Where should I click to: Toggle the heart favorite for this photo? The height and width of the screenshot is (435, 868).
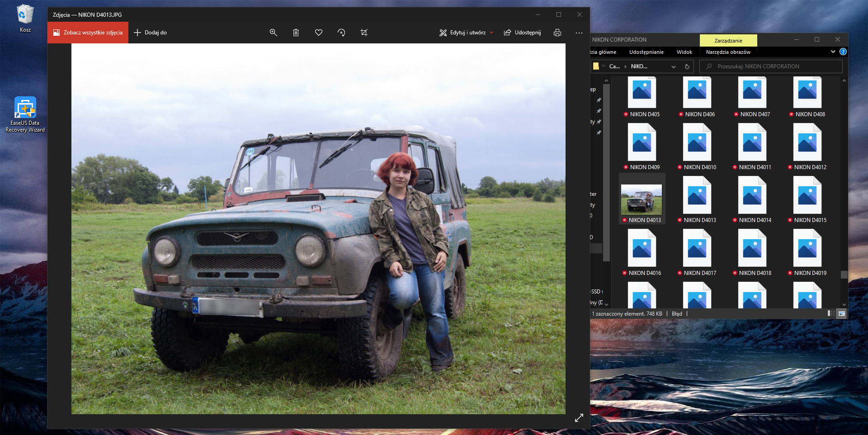click(x=319, y=33)
